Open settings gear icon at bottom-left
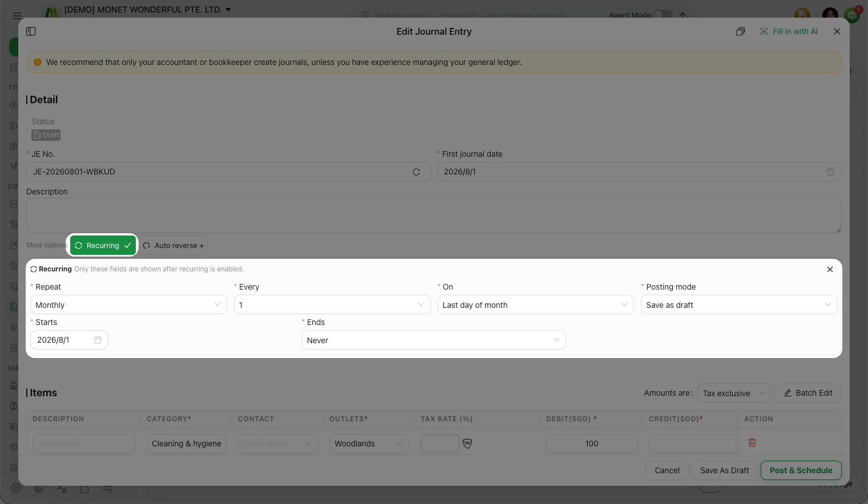868x504 pixels. 16,488
